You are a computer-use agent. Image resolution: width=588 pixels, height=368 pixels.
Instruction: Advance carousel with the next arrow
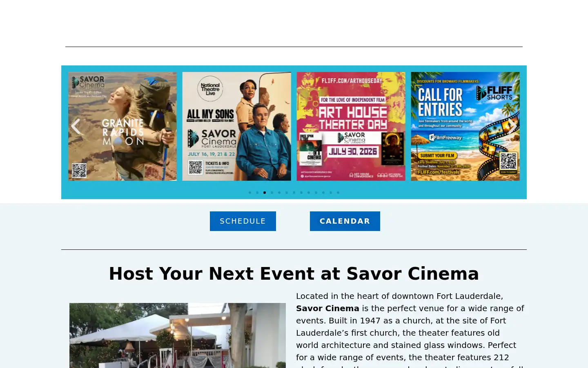tap(512, 126)
